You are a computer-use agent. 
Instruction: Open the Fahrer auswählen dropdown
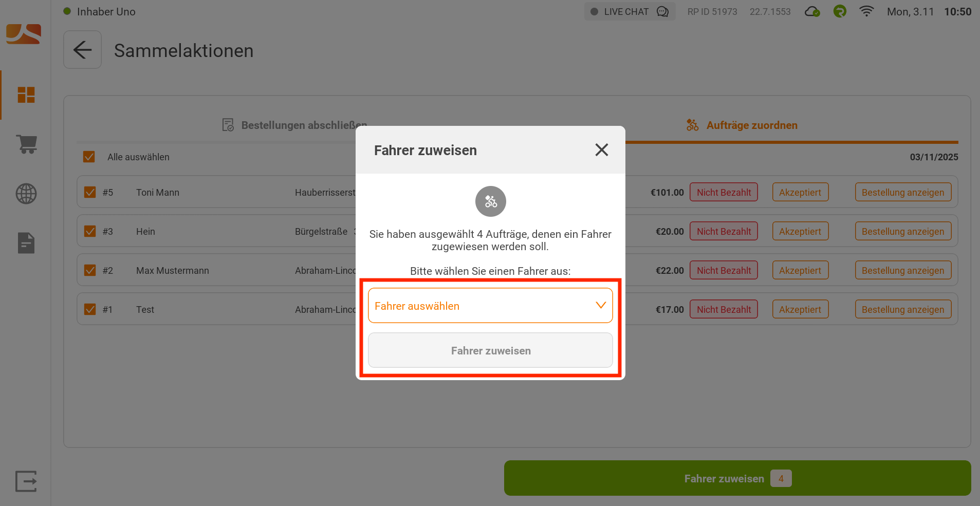(x=490, y=305)
